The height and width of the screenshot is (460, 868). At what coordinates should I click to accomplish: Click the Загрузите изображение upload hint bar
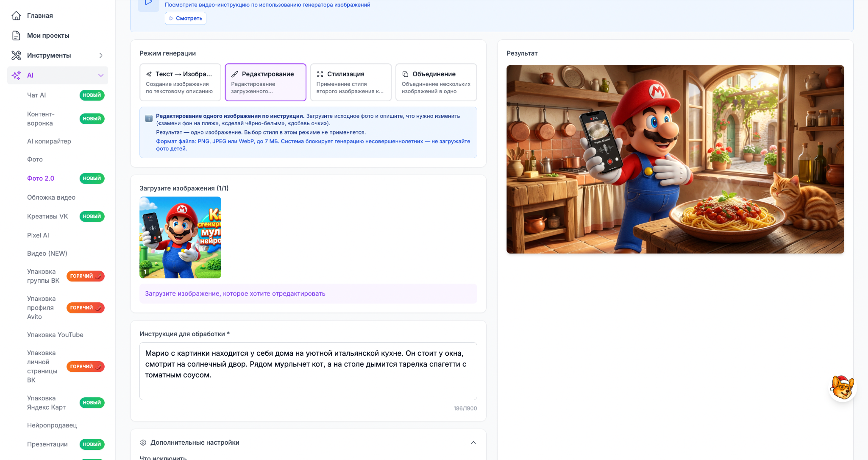point(308,294)
